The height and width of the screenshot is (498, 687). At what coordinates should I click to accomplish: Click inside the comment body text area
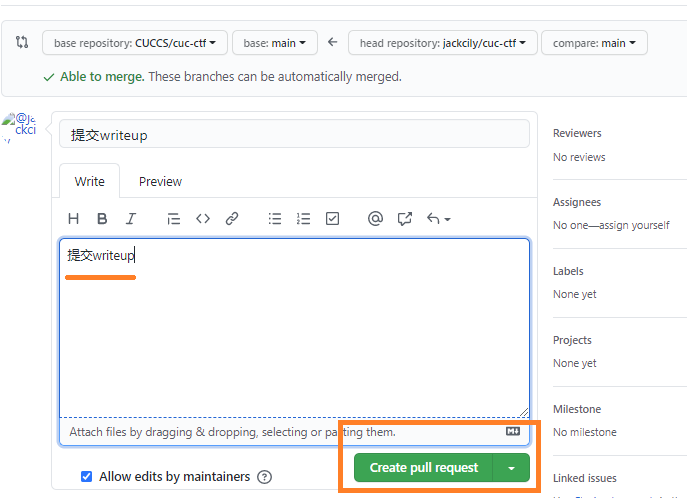pyautogui.click(x=294, y=328)
